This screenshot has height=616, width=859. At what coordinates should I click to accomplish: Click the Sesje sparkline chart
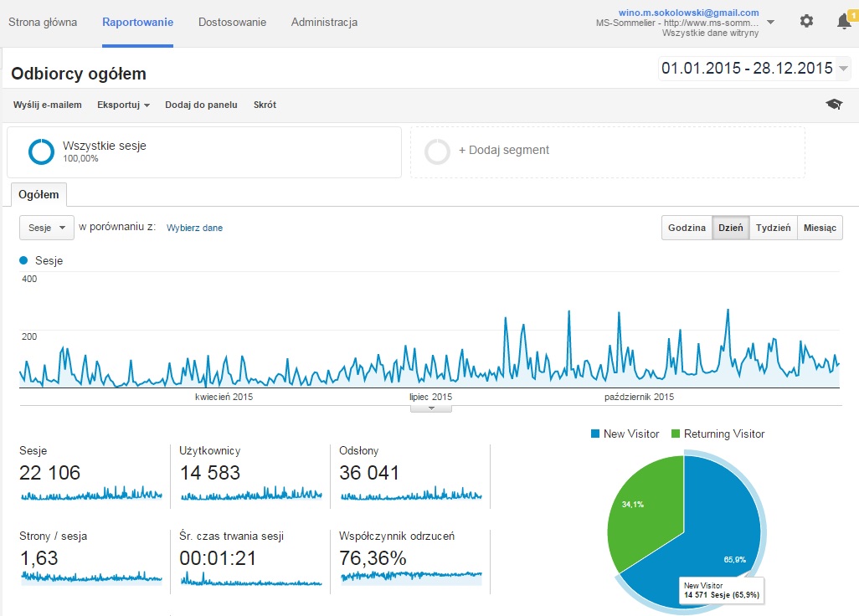[91, 495]
